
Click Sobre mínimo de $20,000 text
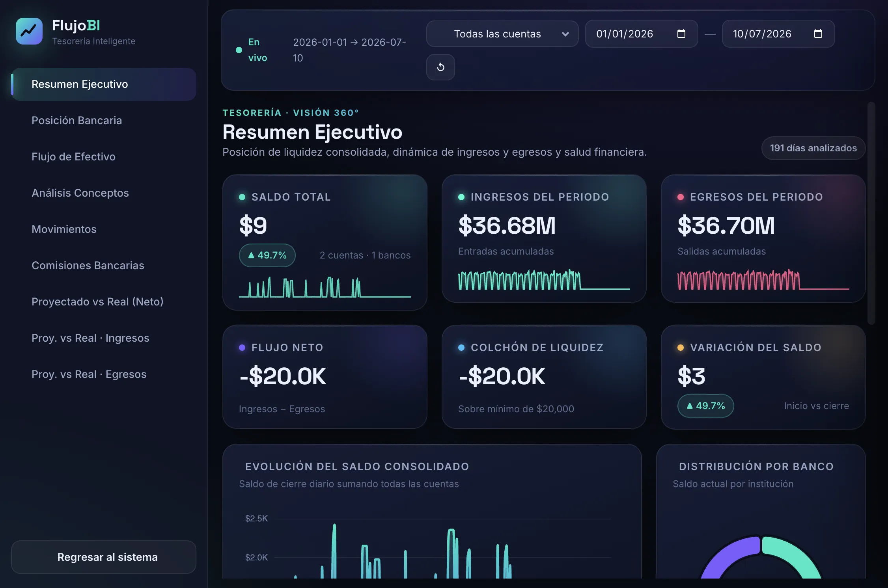(516, 409)
